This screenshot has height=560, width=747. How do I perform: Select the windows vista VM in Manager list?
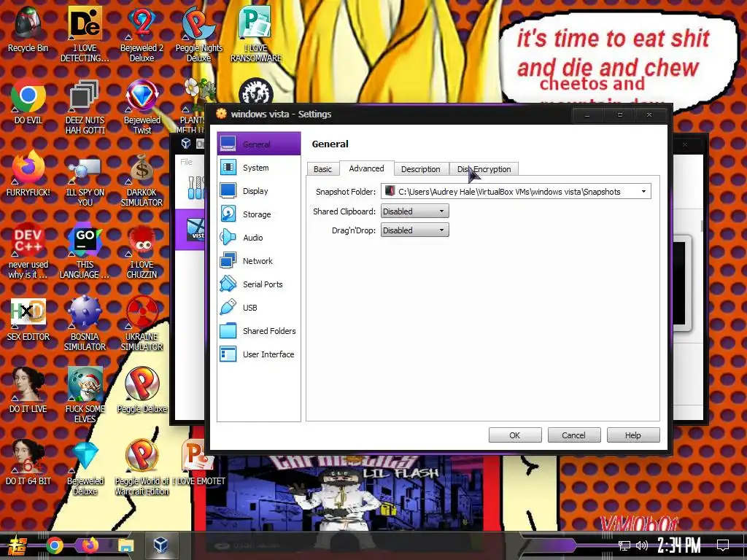pos(190,230)
